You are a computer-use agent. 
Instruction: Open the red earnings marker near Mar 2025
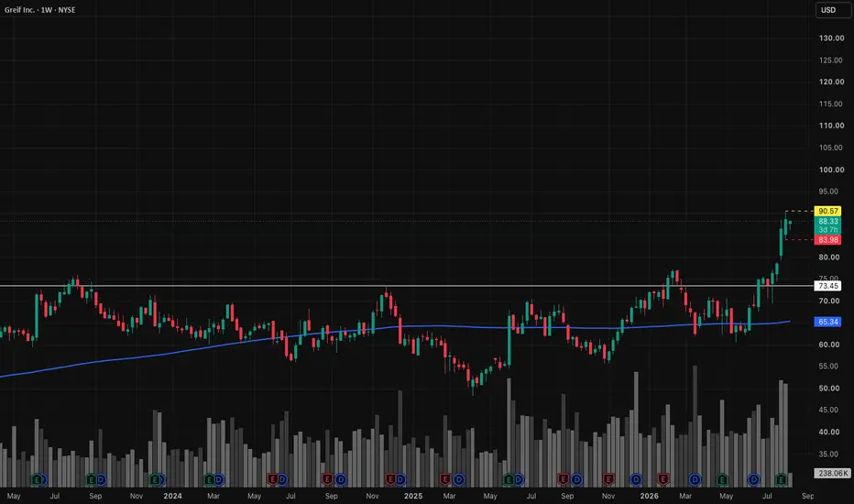(445, 479)
